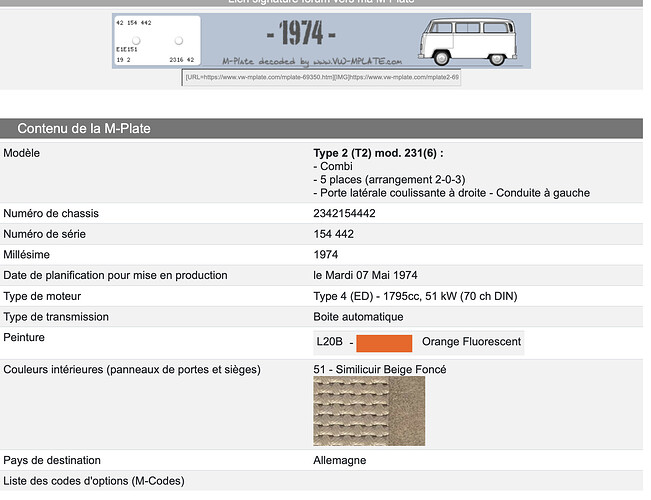Click the 'Millésime' label
This screenshot has height=500, width=651.
(x=27, y=255)
